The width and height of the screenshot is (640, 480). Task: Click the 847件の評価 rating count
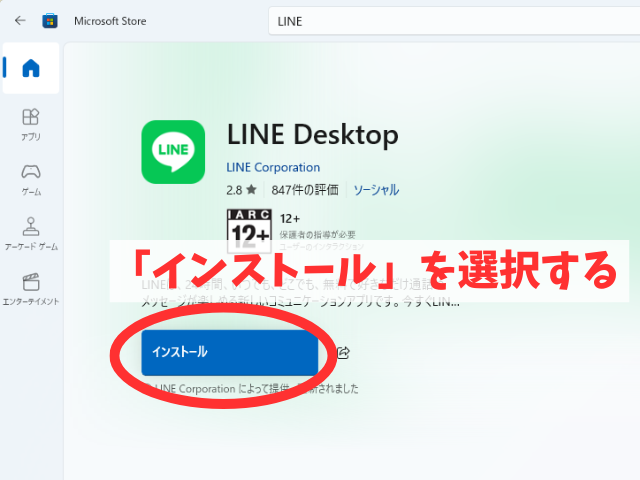(305, 190)
